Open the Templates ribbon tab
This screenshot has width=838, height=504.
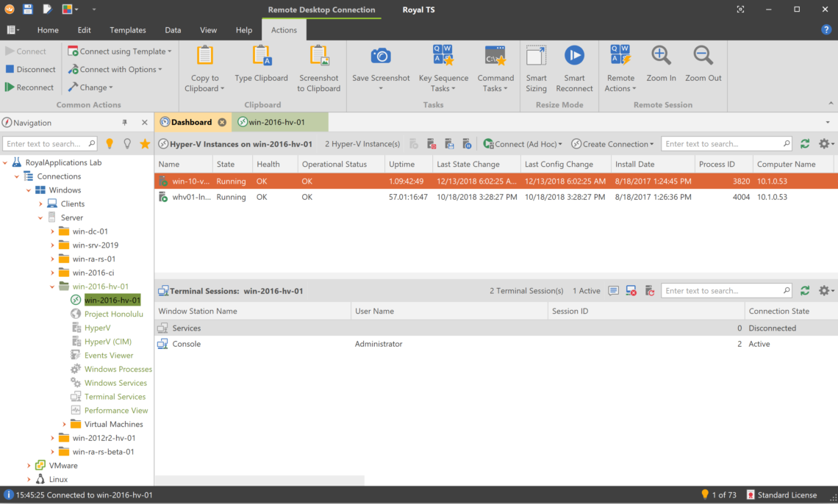127,30
